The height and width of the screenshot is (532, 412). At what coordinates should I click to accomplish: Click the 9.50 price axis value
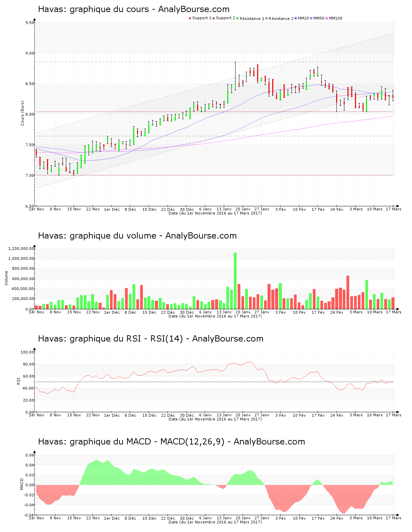(x=30, y=23)
